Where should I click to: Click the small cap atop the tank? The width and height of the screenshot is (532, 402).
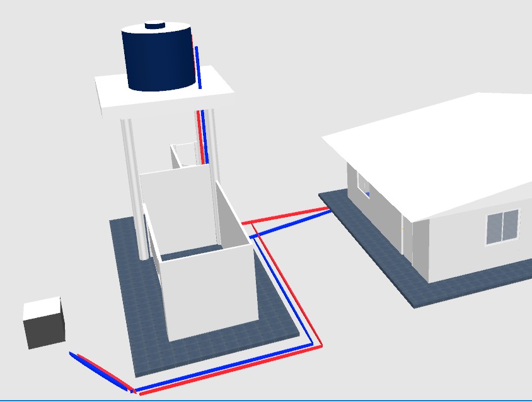pos(155,25)
